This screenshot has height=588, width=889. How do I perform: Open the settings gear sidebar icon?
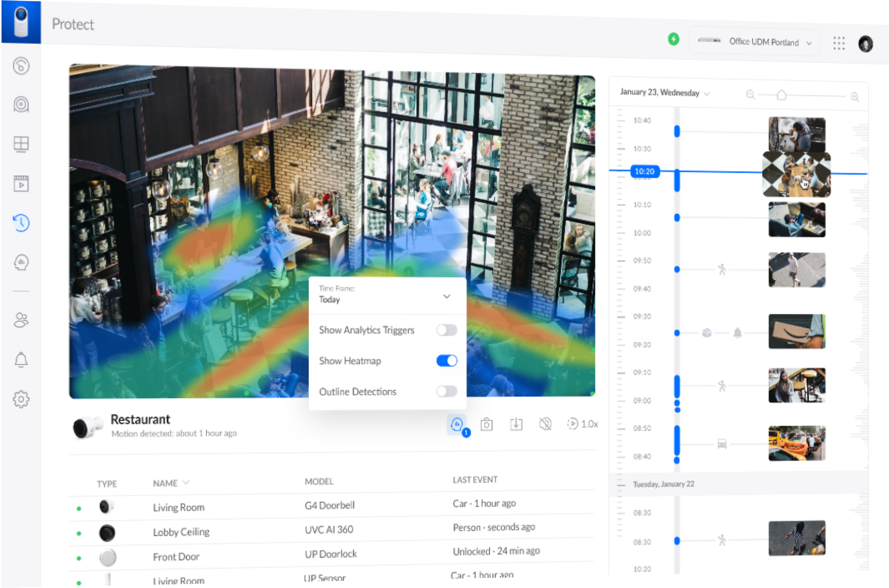click(x=21, y=399)
